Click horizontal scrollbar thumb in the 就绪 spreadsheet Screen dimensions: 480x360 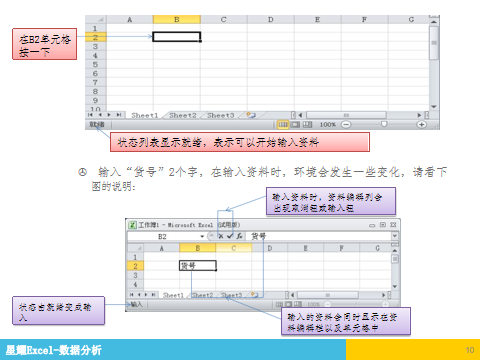346,115
